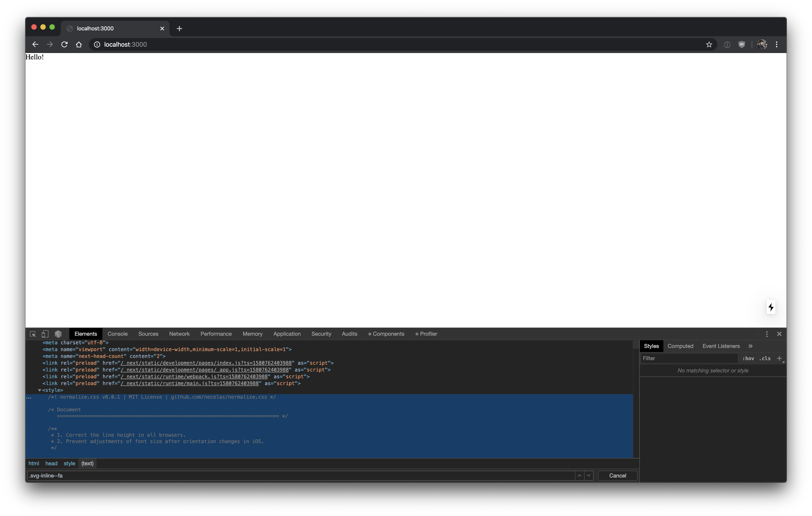Toggle the device emulation toolbar
This screenshot has width=812, height=516.
[45, 334]
